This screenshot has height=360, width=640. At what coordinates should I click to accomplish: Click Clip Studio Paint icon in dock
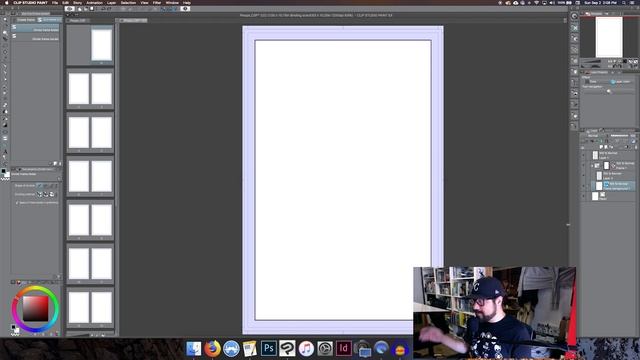(287, 348)
